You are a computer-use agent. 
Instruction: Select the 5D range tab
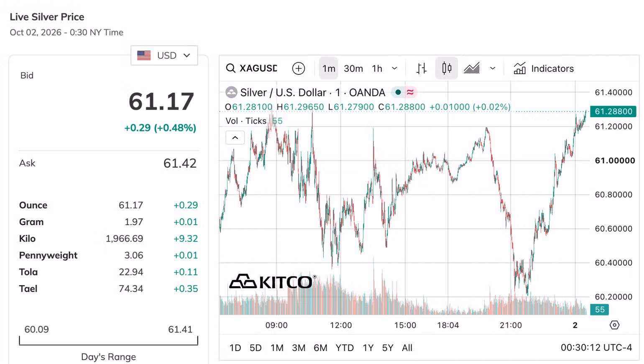[x=256, y=348]
